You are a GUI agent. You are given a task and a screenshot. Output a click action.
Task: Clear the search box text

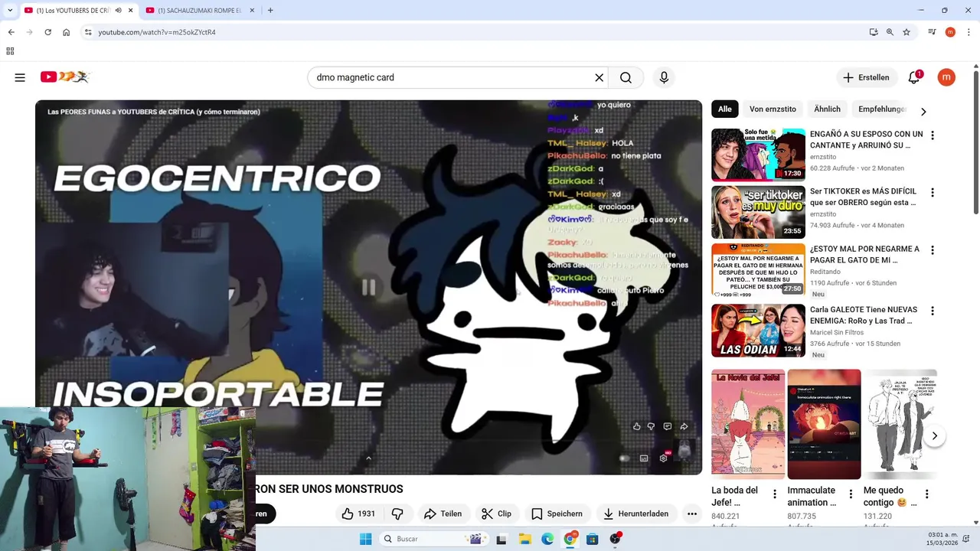pos(599,77)
